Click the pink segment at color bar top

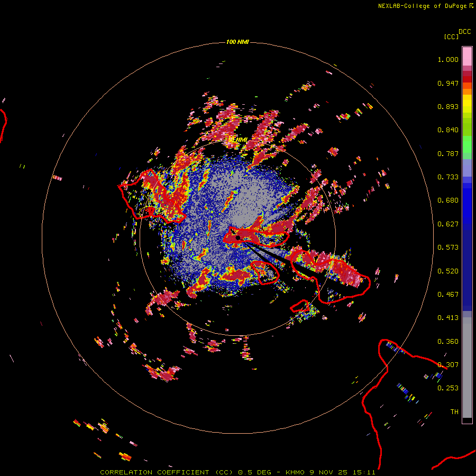pyautogui.click(x=467, y=56)
